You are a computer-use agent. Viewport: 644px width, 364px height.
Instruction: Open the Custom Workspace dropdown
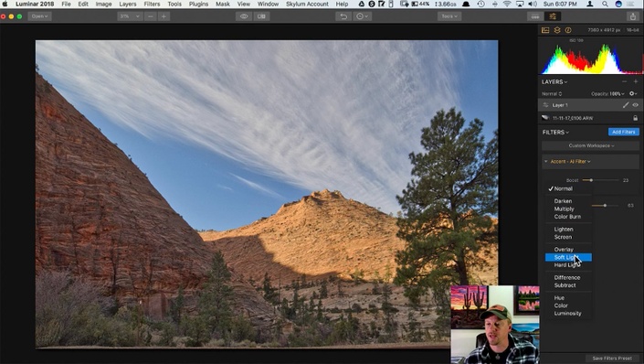click(x=591, y=145)
